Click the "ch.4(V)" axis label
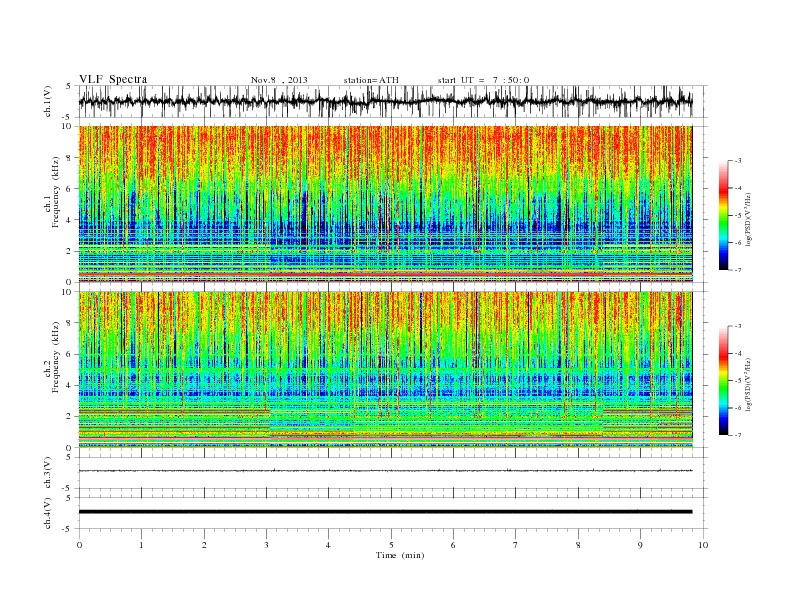Image resolution: width=792 pixels, height=612 pixels. click(x=48, y=513)
